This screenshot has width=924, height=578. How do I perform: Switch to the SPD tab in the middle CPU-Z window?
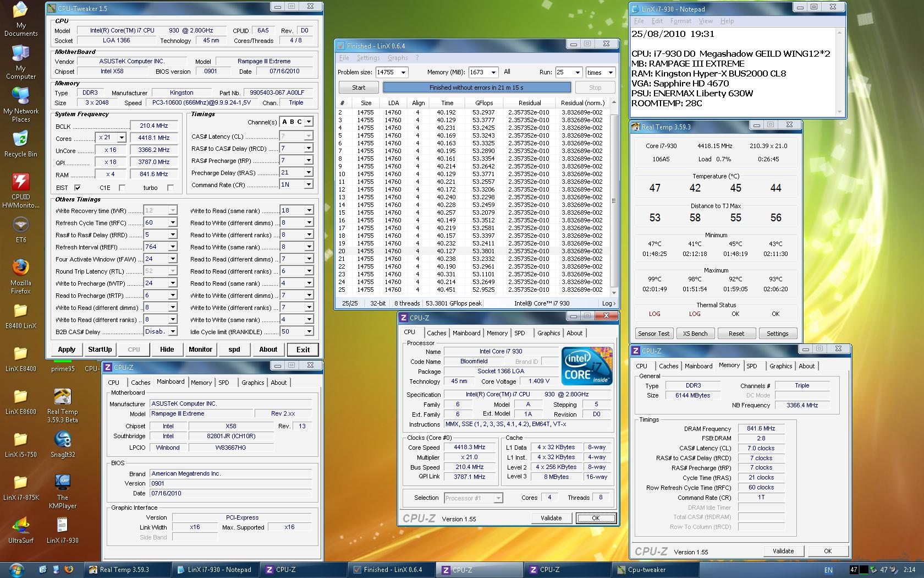click(x=519, y=333)
